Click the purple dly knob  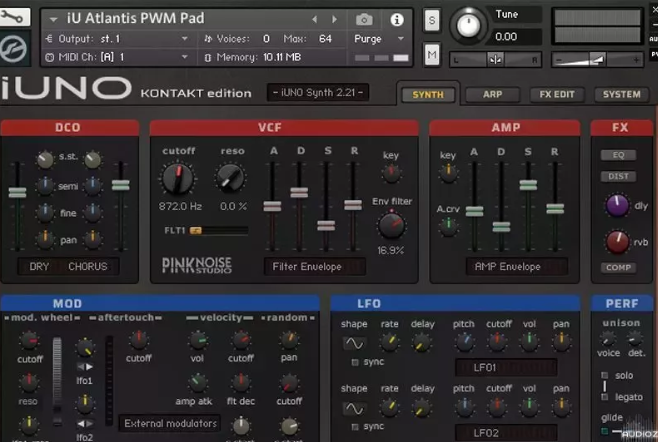[x=617, y=205]
